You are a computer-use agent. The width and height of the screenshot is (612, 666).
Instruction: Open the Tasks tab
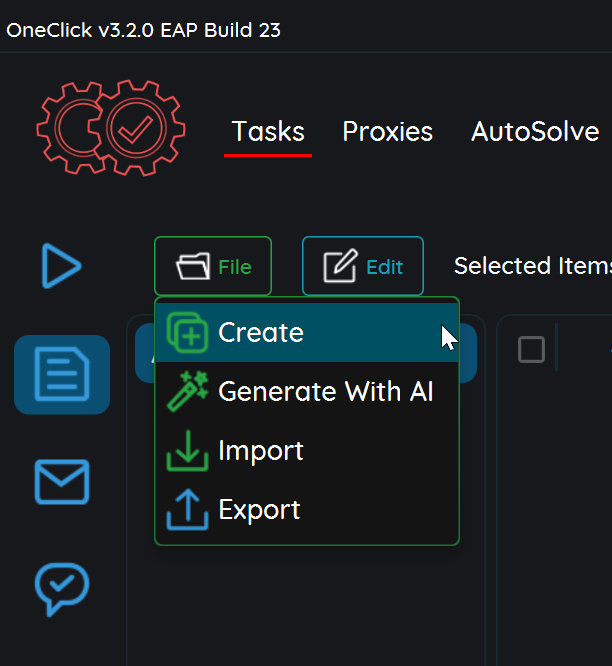tap(268, 131)
